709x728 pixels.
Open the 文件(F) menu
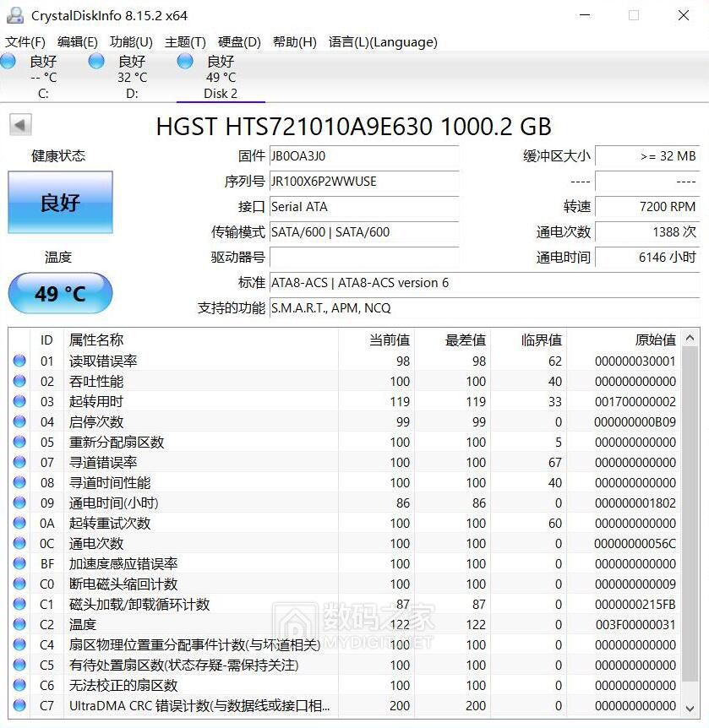(25, 42)
